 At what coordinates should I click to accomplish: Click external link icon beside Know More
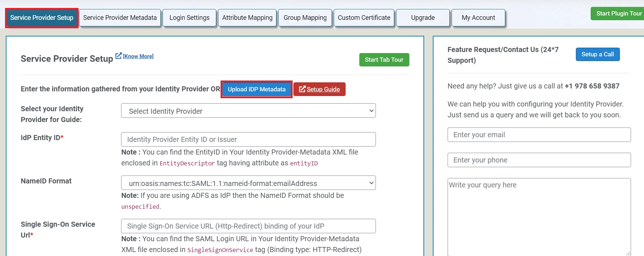tap(118, 56)
